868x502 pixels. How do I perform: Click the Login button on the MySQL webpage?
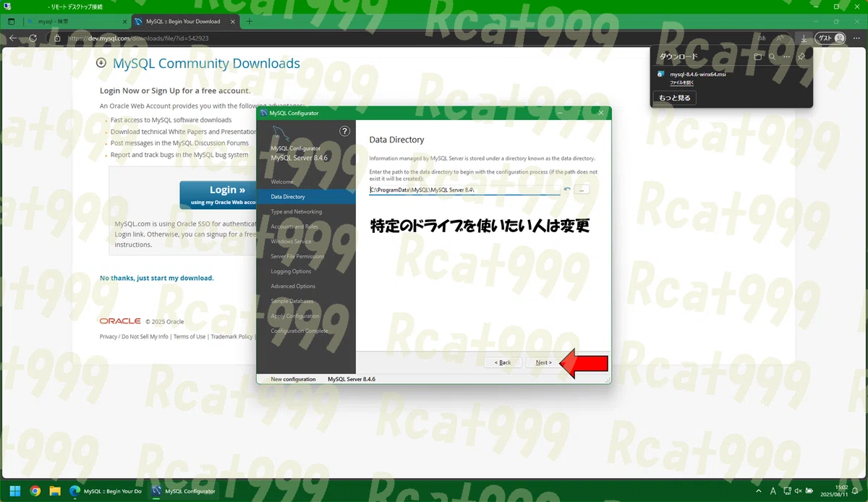coord(218,195)
